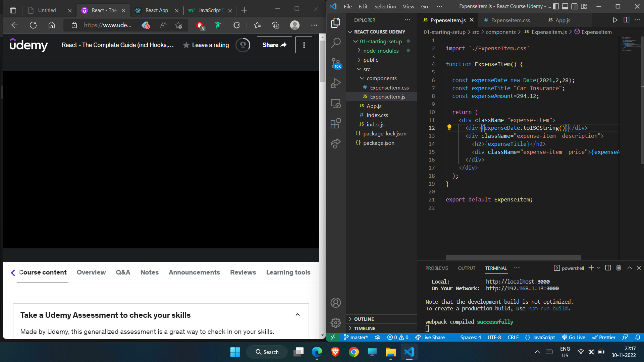Click browser refresh button
Screen dimensions: 644x362
pos(33,25)
